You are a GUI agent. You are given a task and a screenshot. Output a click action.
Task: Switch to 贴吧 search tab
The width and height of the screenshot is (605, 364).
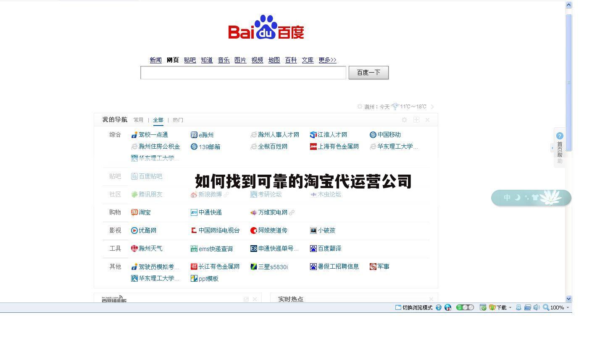pyautogui.click(x=190, y=60)
